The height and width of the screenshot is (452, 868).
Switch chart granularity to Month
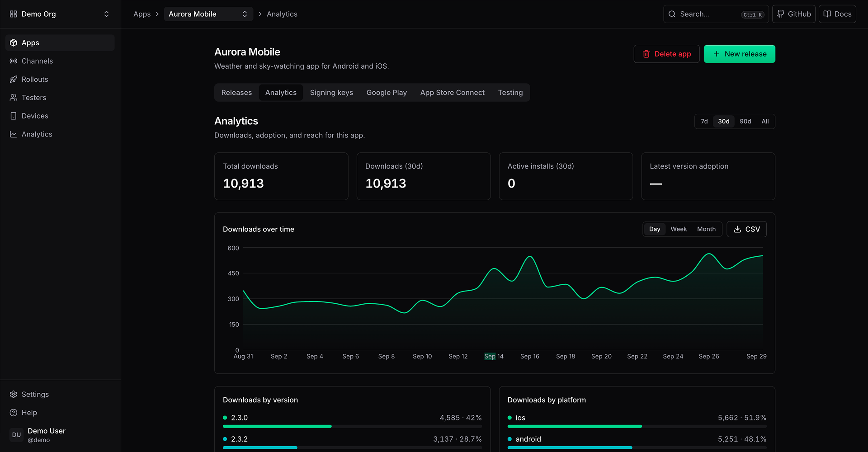click(x=706, y=229)
